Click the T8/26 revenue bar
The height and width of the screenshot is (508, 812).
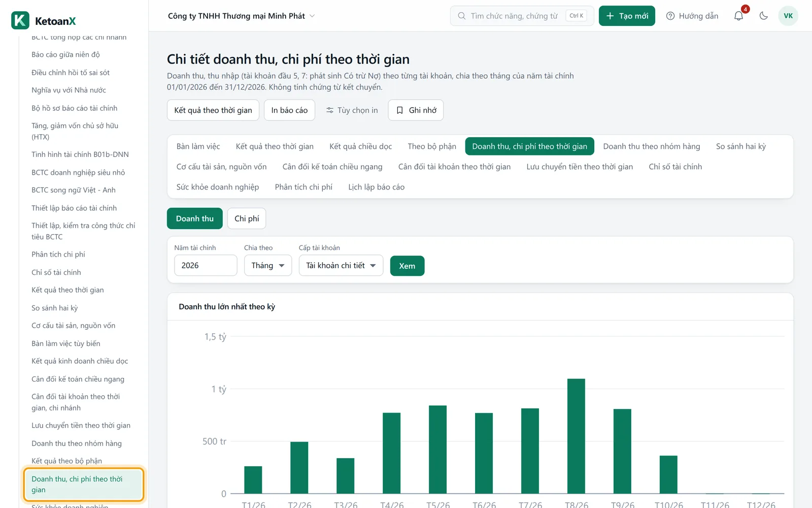point(576,436)
